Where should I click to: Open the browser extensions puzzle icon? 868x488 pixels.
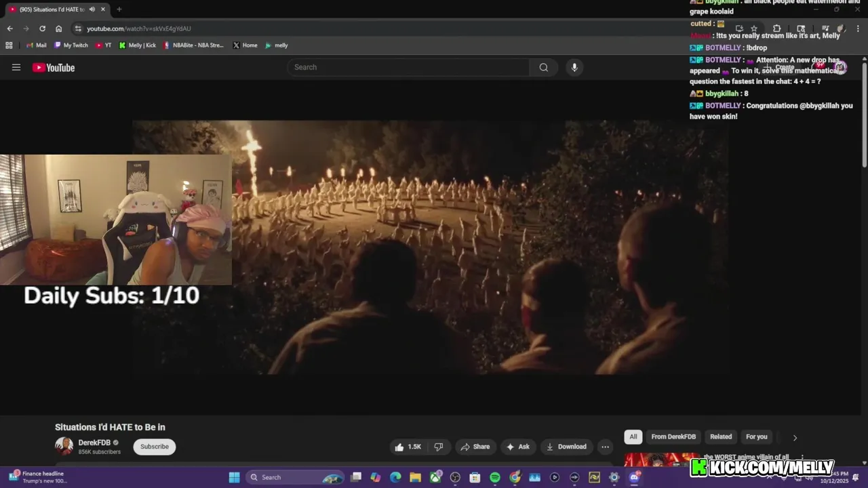pos(777,28)
